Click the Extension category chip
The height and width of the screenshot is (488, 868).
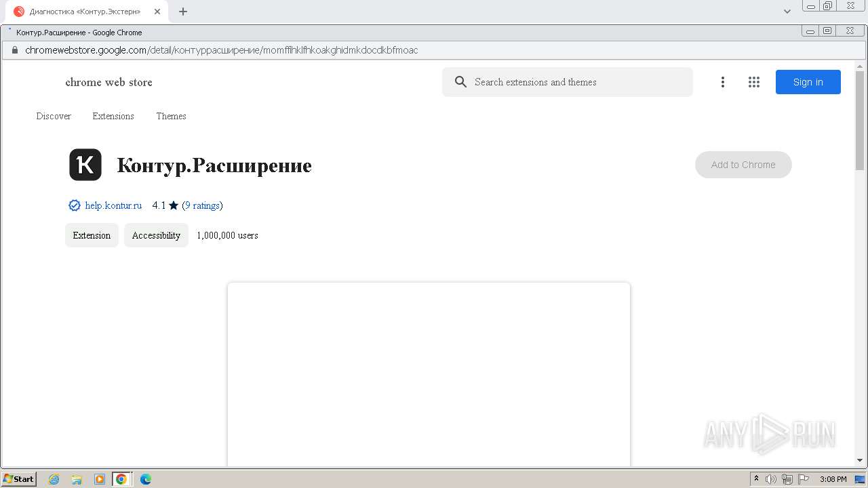click(92, 235)
